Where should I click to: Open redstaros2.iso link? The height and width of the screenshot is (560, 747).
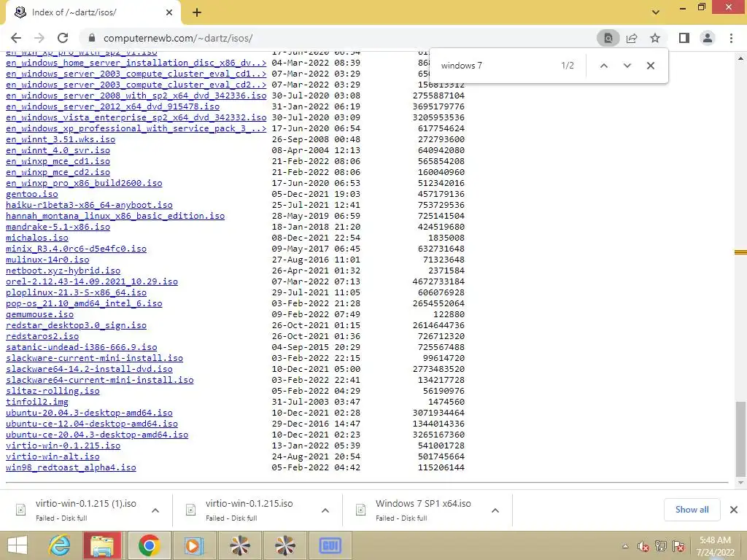click(x=42, y=336)
